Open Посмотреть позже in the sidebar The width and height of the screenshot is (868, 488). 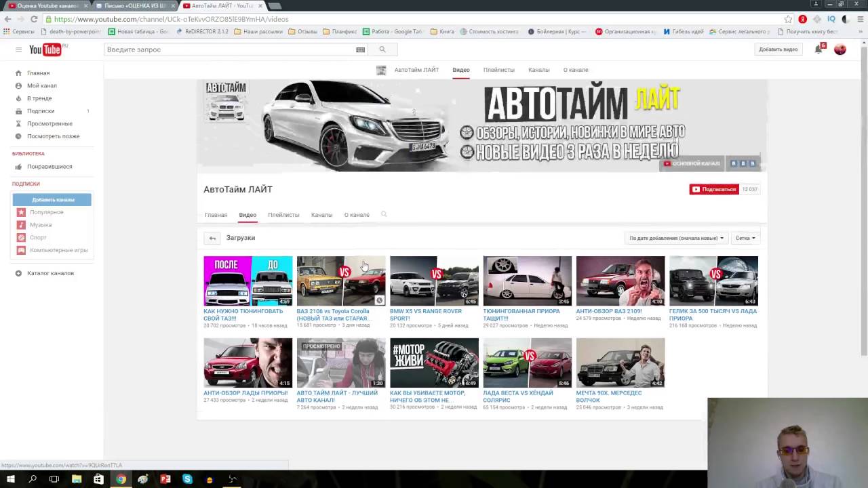point(52,136)
